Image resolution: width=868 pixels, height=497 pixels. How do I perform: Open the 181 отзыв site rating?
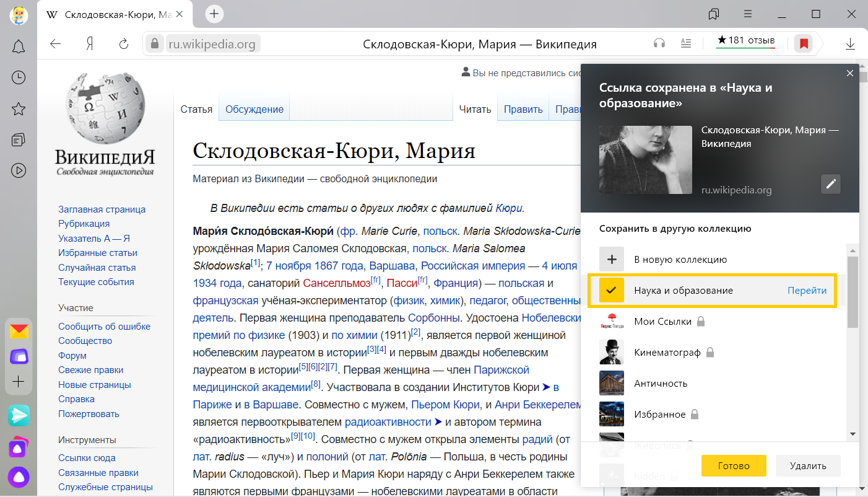coord(745,42)
